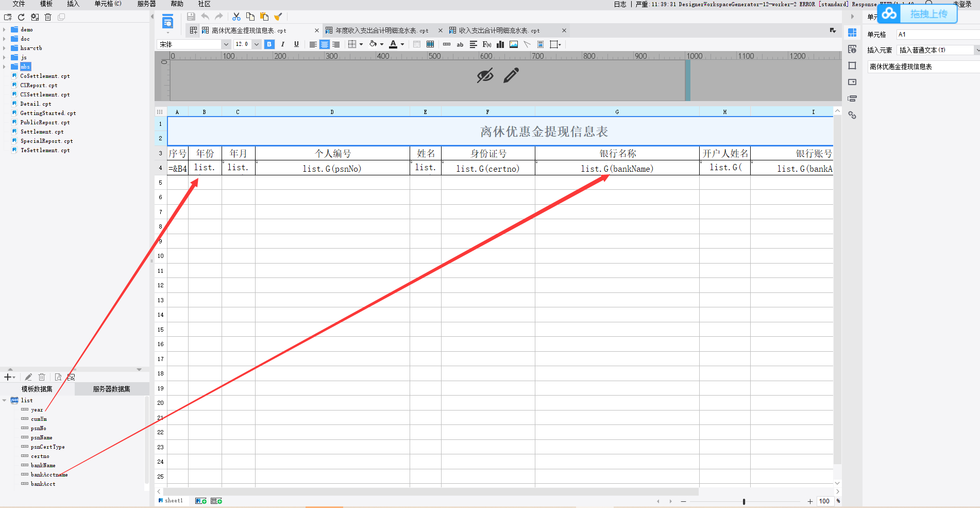Image resolution: width=980 pixels, height=508 pixels.
Task: Collapse the list dataset node
Action: pyautogui.click(x=4, y=400)
